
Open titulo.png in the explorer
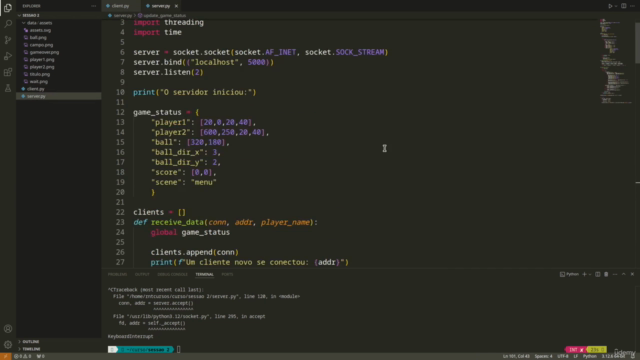40,74
